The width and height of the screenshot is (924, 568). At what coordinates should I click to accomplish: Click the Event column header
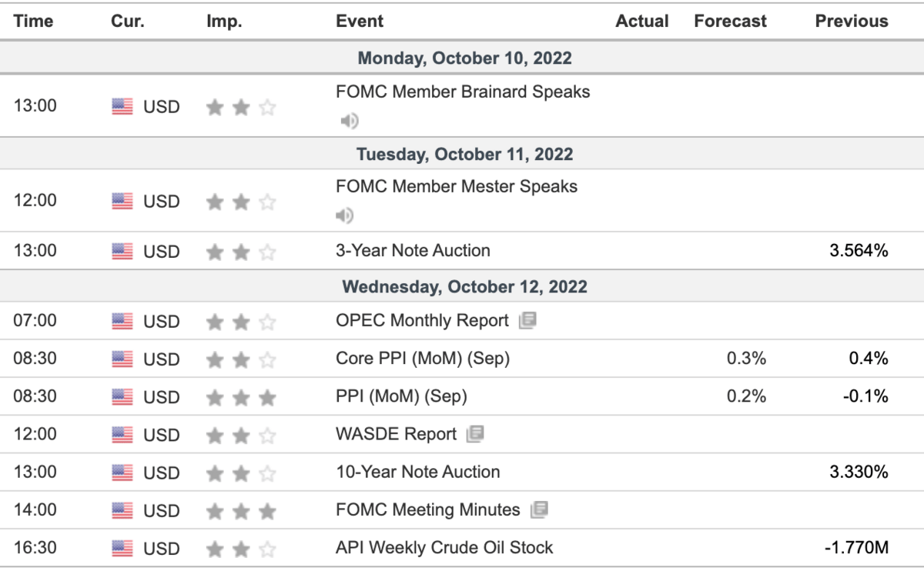pos(360,22)
